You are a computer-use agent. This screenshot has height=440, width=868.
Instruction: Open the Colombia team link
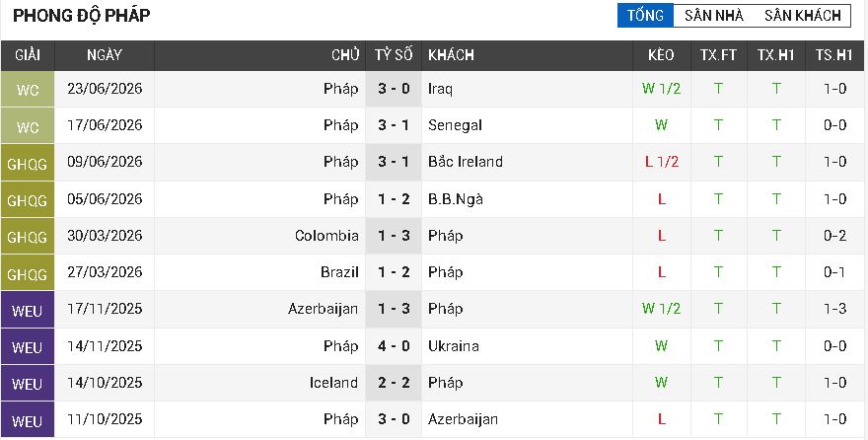326,236
